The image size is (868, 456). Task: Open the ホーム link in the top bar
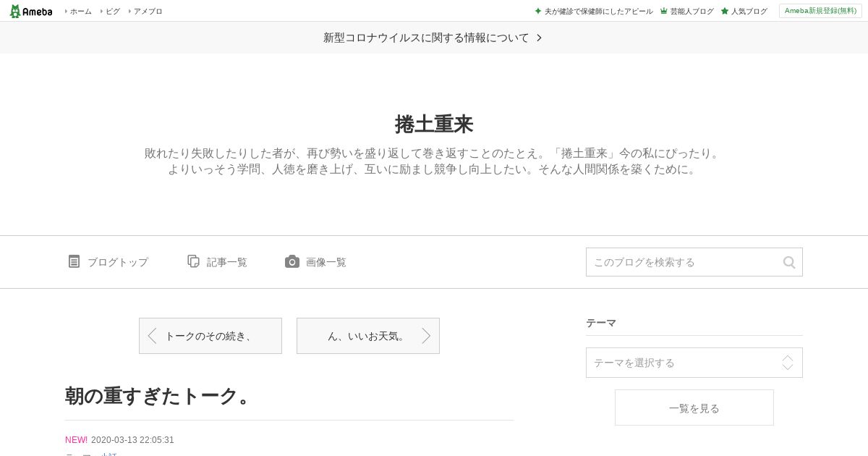point(80,11)
